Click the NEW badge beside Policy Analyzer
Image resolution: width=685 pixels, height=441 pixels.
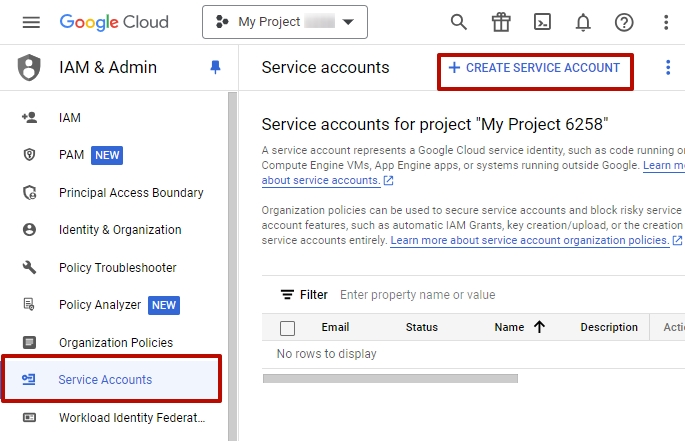(x=164, y=305)
